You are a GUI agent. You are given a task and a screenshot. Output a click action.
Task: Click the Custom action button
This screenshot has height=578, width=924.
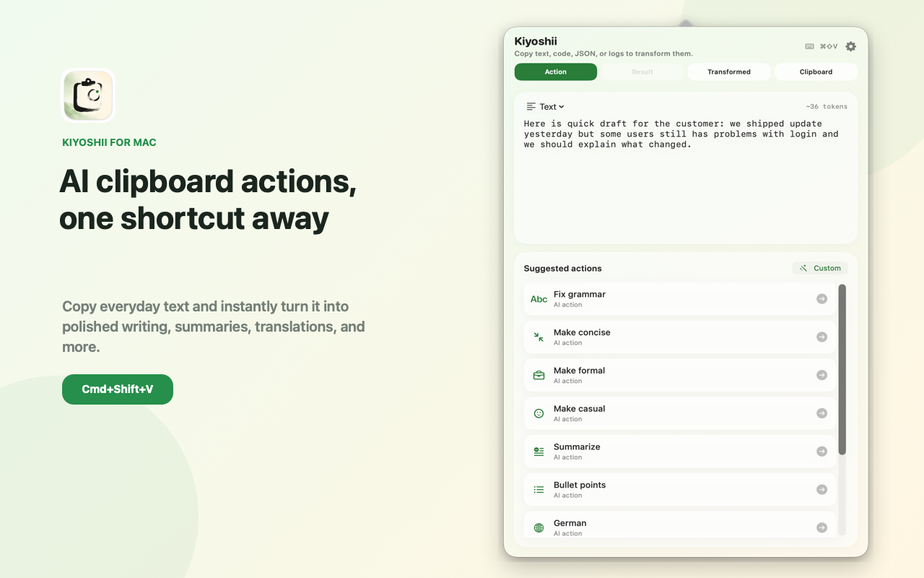coord(820,268)
